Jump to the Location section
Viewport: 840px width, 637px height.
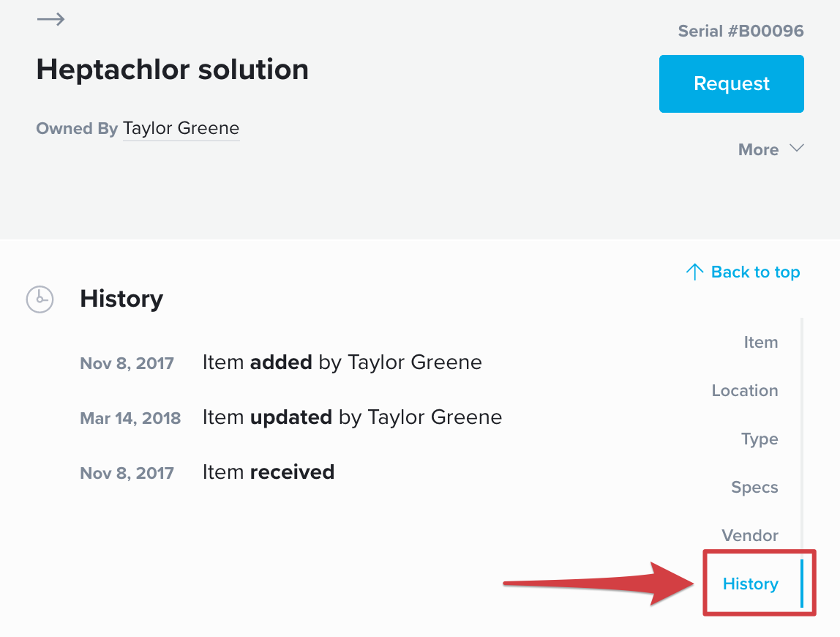coord(745,390)
